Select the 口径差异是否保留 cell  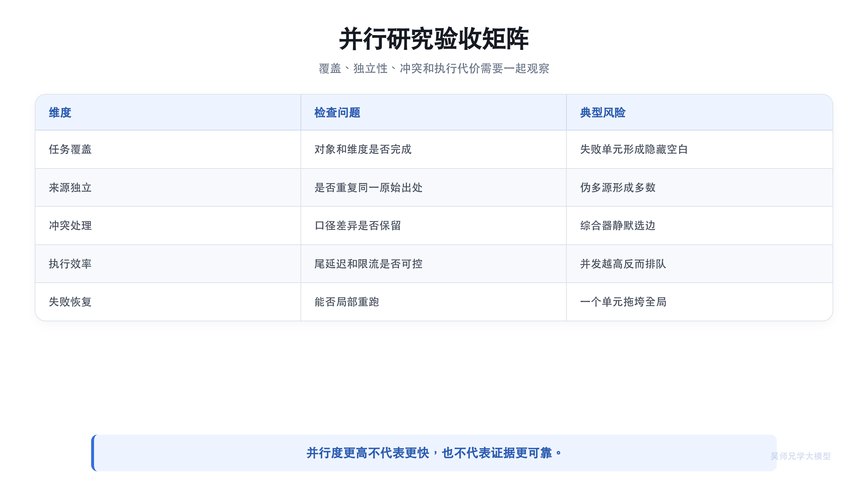pyautogui.click(x=434, y=226)
